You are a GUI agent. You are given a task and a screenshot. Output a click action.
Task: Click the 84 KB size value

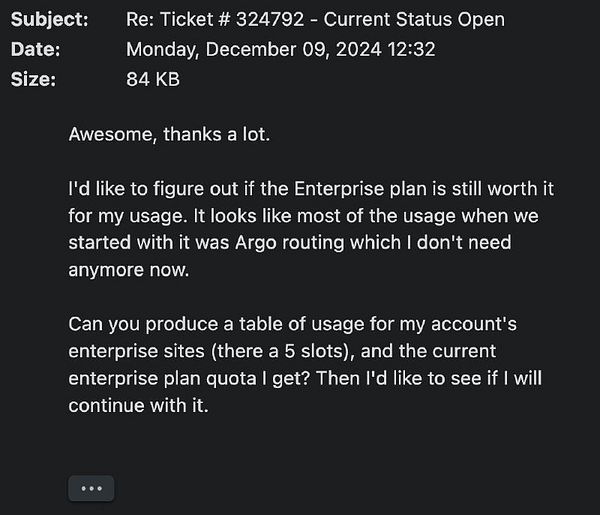tap(153, 79)
